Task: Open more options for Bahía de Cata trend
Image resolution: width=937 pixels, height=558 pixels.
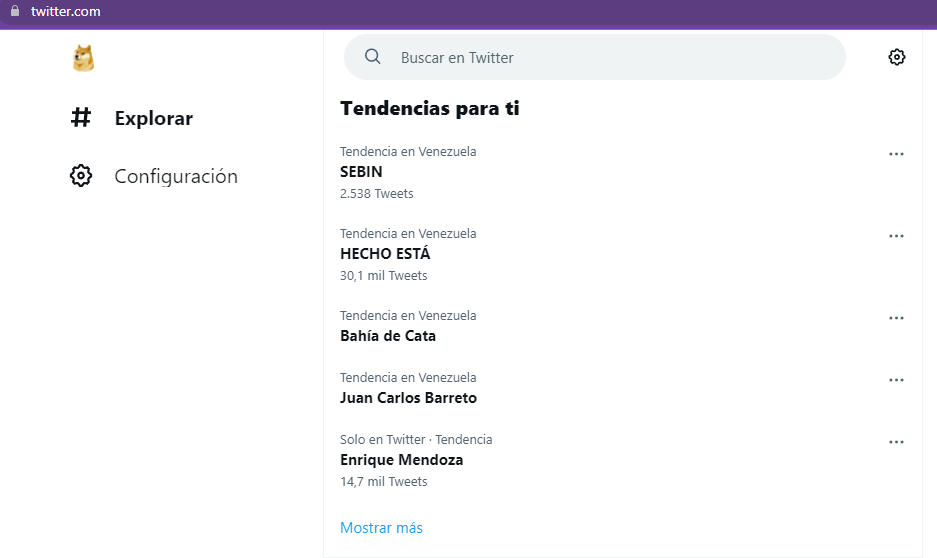Action: tap(896, 318)
